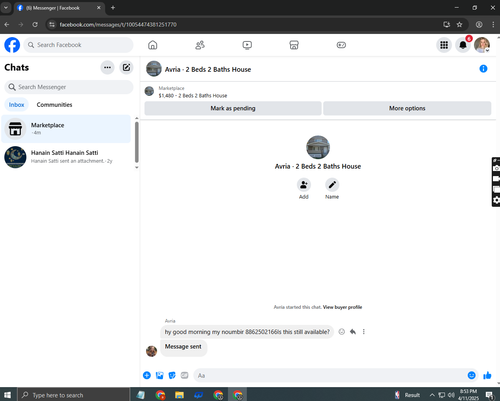Open the tab search dropdown arrow
Image resolution: width=500 pixels, height=401 pixels.
[6, 8]
